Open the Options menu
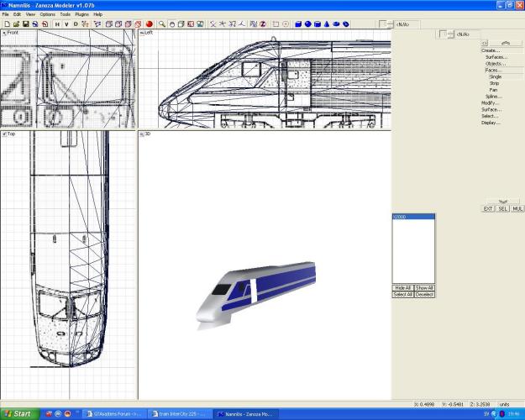The width and height of the screenshot is (525, 420). [47, 14]
